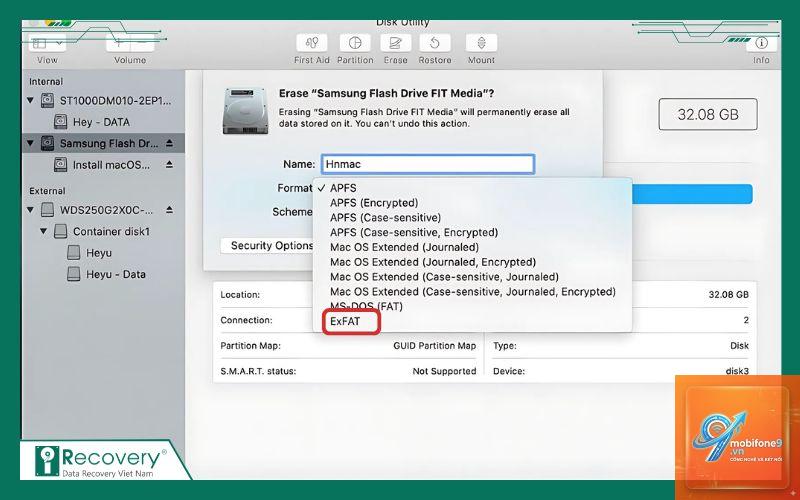The height and width of the screenshot is (500, 800).
Task: Click the Mount toolbar icon
Action: [481, 43]
